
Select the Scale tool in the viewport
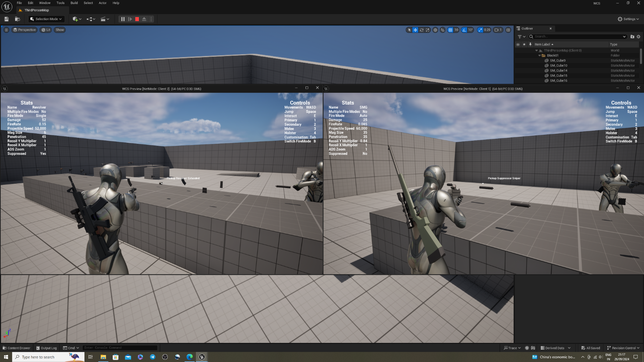[428, 30]
